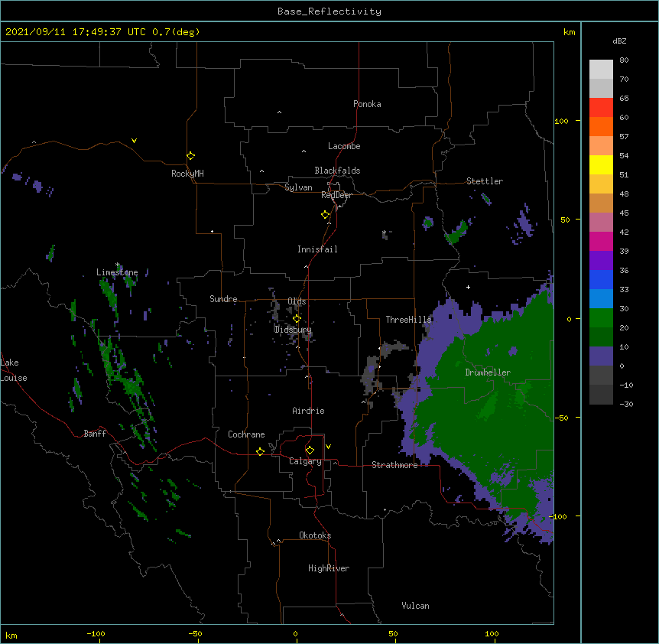Screen dimensions: 659x644
Task: Select the Didsbury town label
Action: click(x=293, y=330)
